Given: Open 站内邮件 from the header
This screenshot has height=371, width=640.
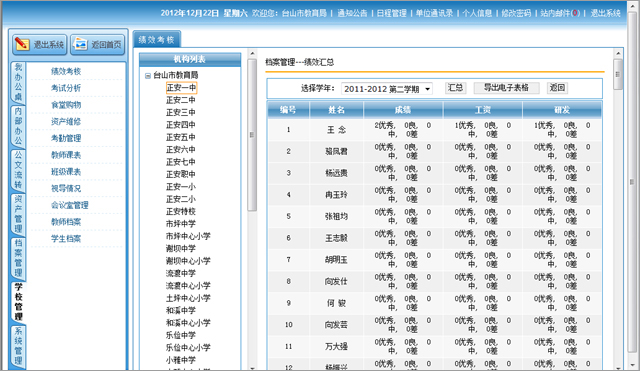Looking at the screenshot, I should click(560, 13).
